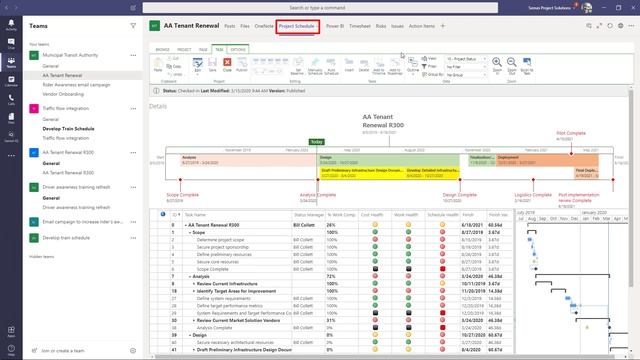Click the Zoom Out magnifier icon

click(x=512, y=65)
